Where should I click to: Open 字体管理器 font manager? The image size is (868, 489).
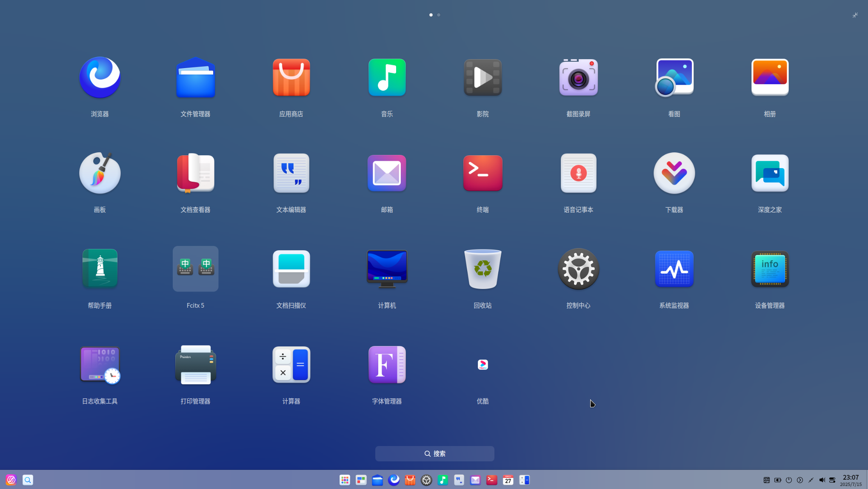387,365
